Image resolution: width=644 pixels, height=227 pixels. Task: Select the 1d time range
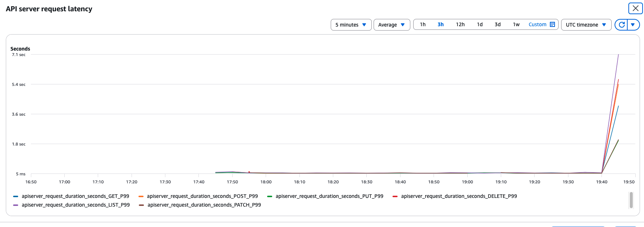point(480,24)
